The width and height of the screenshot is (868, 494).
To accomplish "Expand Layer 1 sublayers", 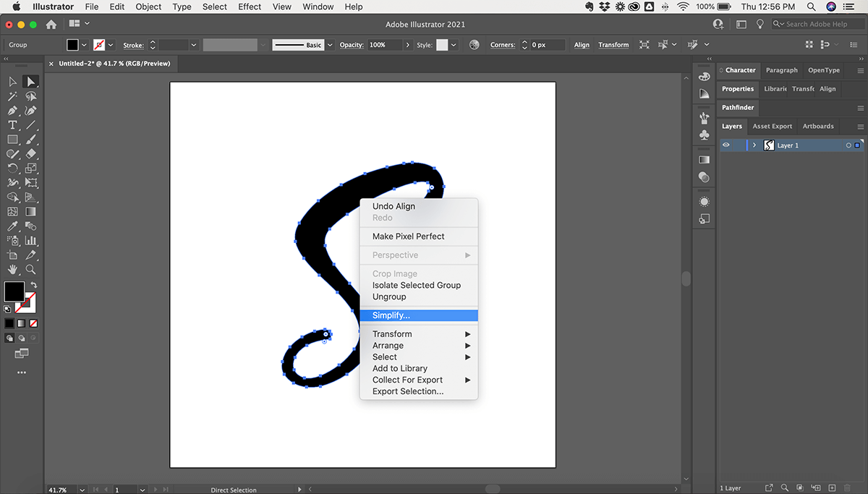I will [754, 145].
